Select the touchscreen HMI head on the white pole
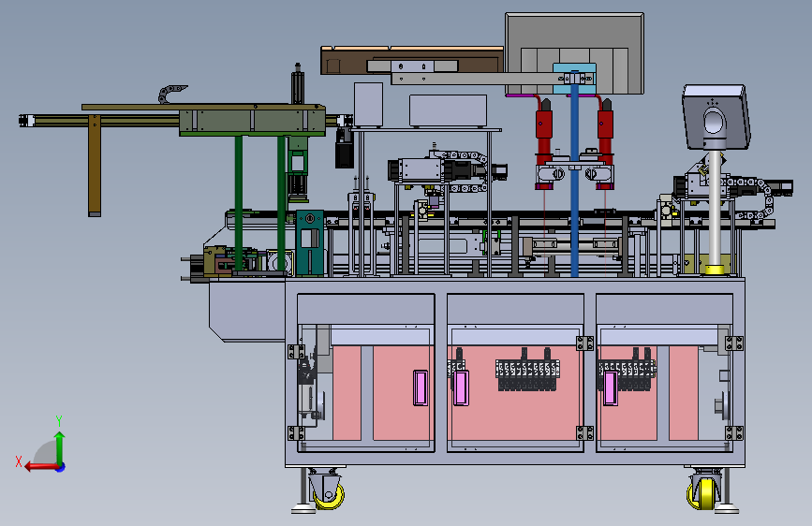 pos(716,118)
